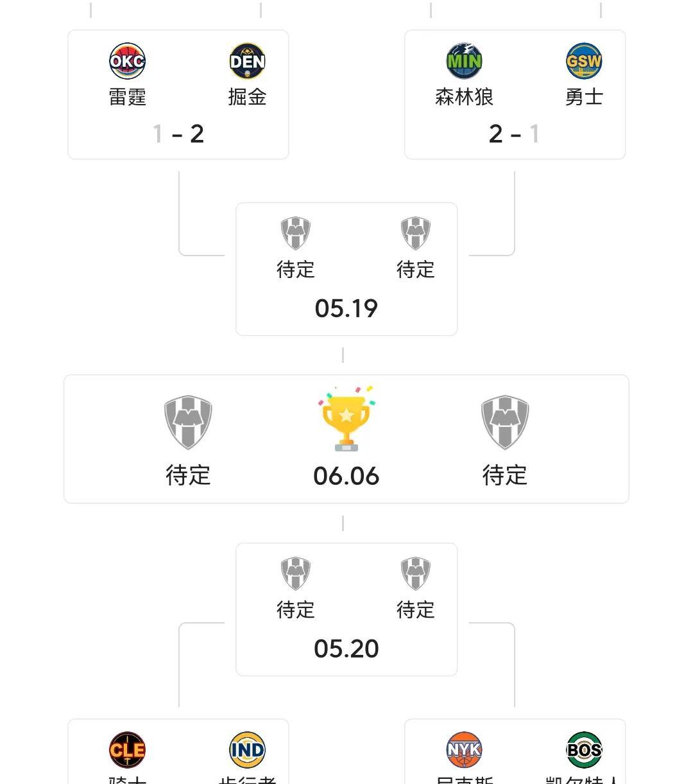Tap the DEN Nuggets team logo
The image size is (693, 784).
(x=248, y=61)
